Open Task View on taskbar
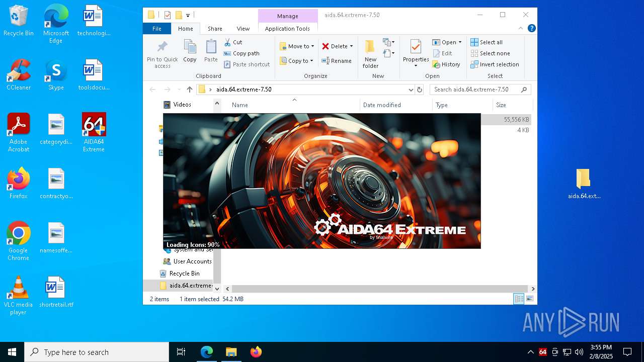This screenshot has width=644, height=362. pyautogui.click(x=181, y=352)
